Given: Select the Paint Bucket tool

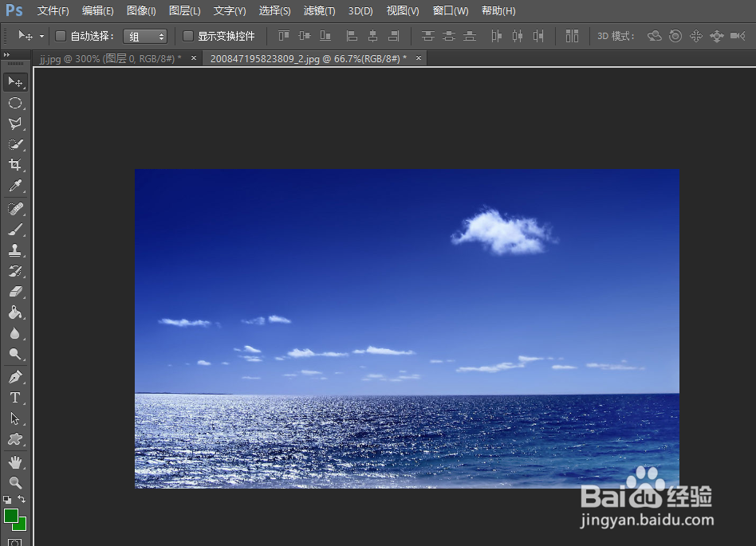Looking at the screenshot, I should point(15,312).
